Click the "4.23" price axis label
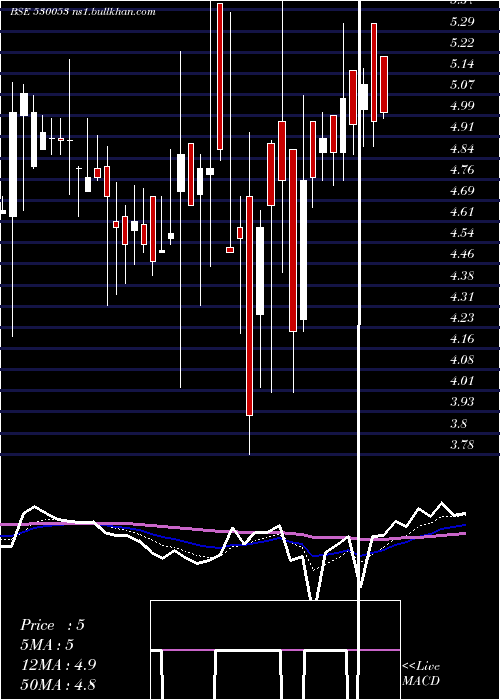Viewport: 500px width, 700px height. 462,317
